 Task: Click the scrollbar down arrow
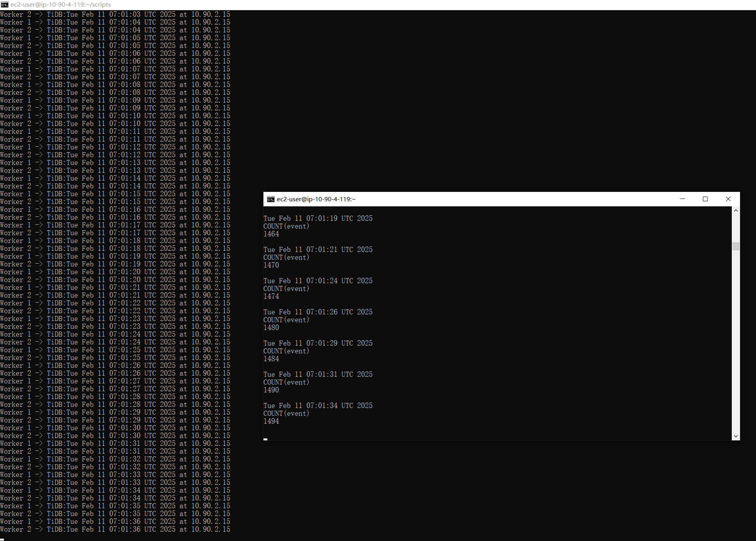click(x=736, y=436)
